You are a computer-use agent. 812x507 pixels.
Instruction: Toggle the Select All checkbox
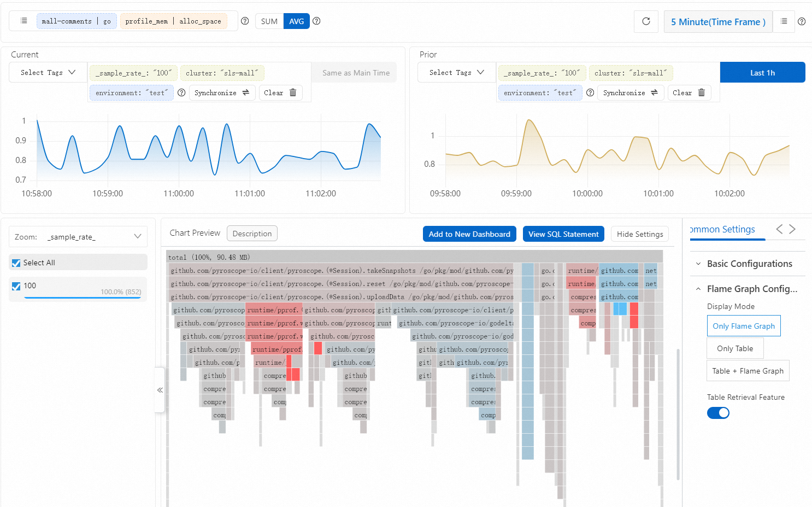coord(16,263)
